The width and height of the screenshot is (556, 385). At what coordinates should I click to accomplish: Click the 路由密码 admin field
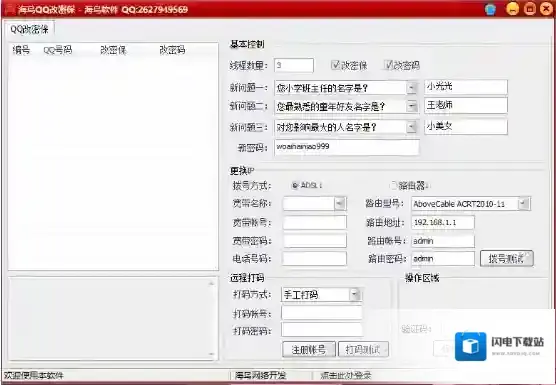pyautogui.click(x=443, y=259)
